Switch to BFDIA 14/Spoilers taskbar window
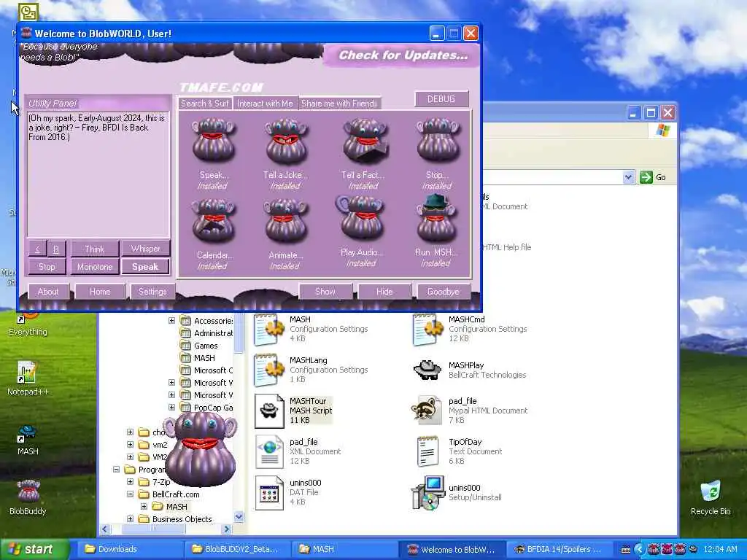 click(x=559, y=549)
